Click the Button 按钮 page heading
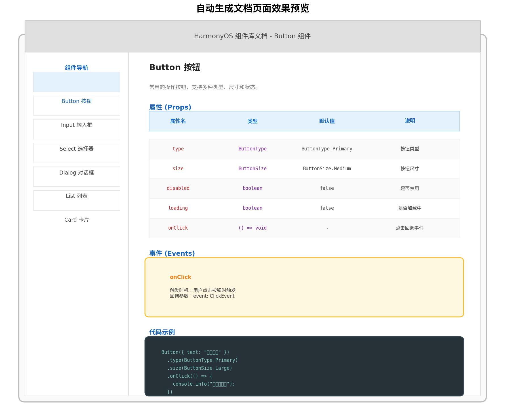The height and width of the screenshot is (420, 505). click(x=175, y=68)
